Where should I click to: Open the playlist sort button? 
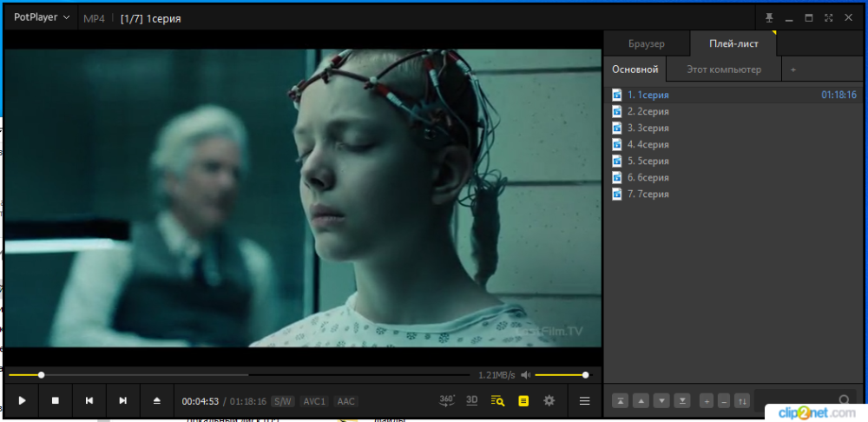[743, 400]
